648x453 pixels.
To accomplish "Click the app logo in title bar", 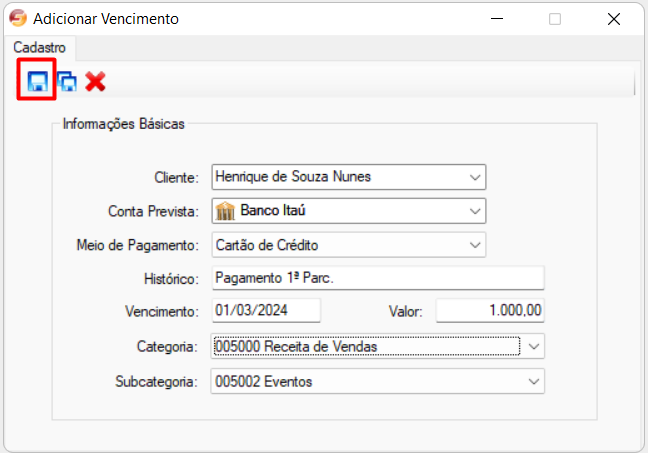I will pos(17,18).
